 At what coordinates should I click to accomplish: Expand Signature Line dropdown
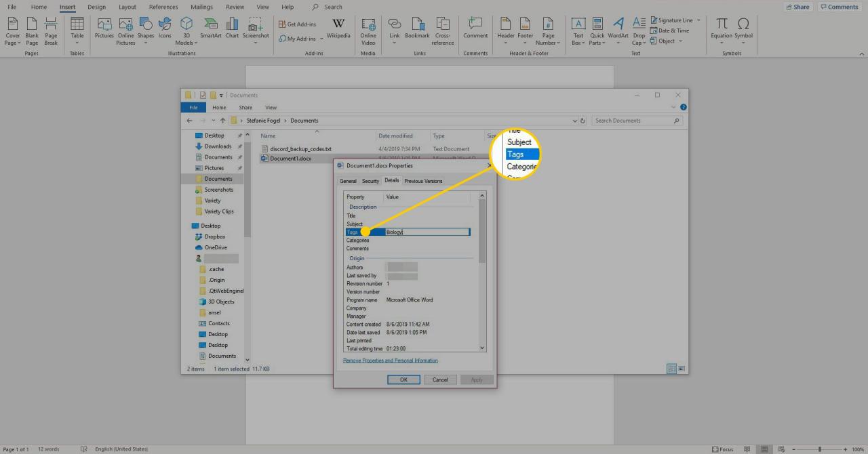click(698, 20)
